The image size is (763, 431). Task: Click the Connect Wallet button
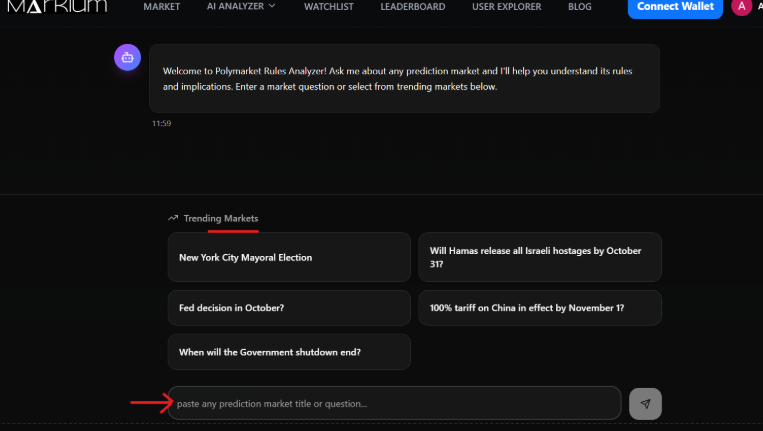tap(675, 7)
